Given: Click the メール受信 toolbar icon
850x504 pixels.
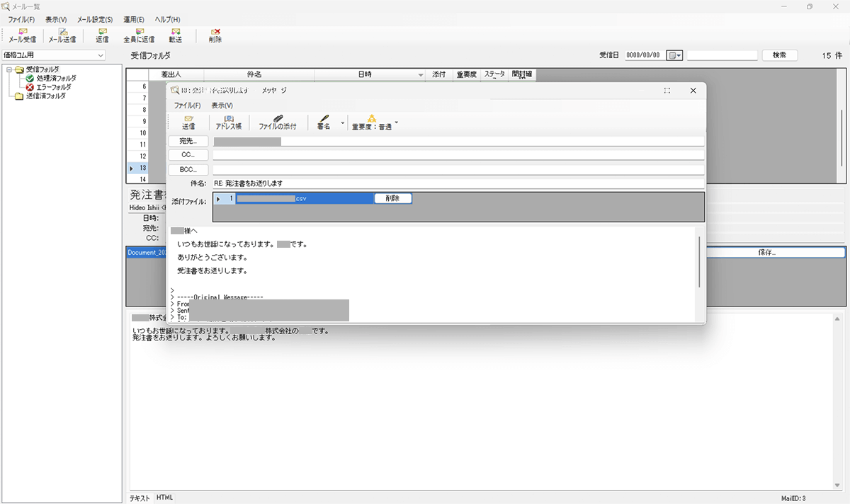Looking at the screenshot, I should [23, 35].
